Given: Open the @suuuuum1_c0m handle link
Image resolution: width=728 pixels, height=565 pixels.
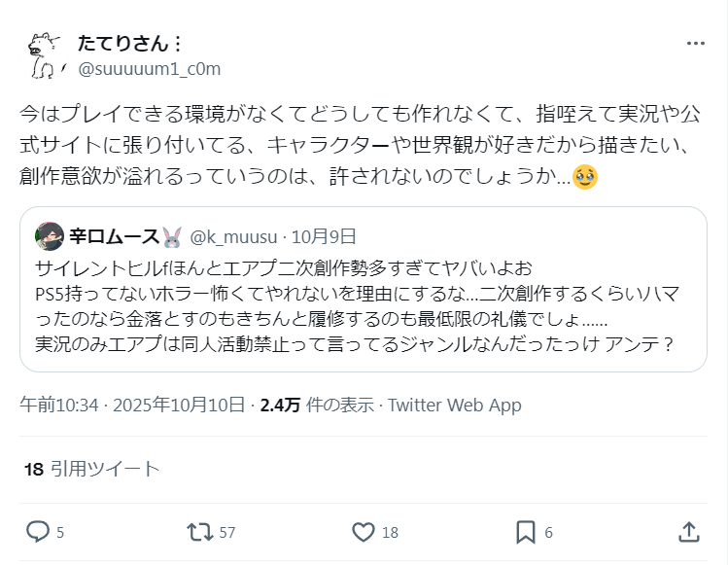Looking at the screenshot, I should [x=149, y=69].
